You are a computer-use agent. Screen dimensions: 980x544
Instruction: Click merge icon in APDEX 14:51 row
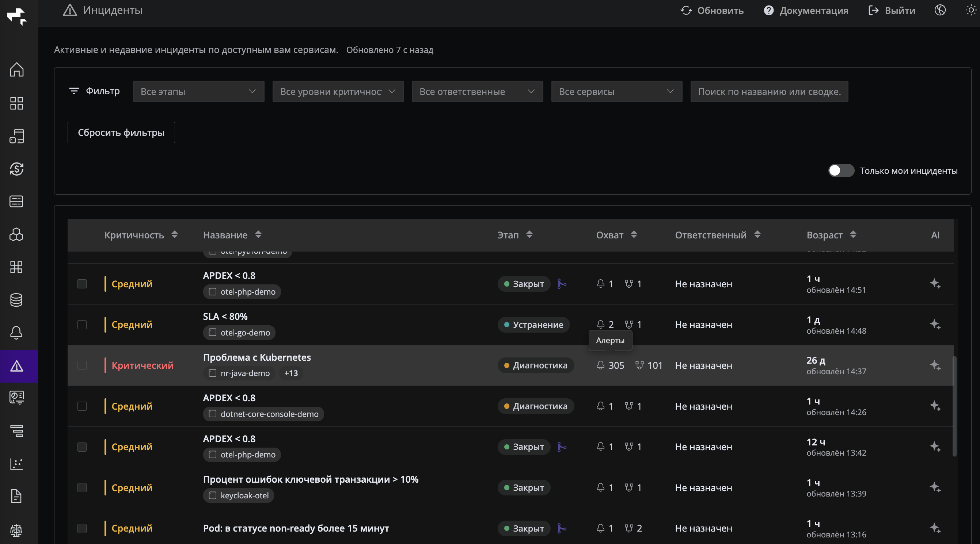click(x=562, y=284)
